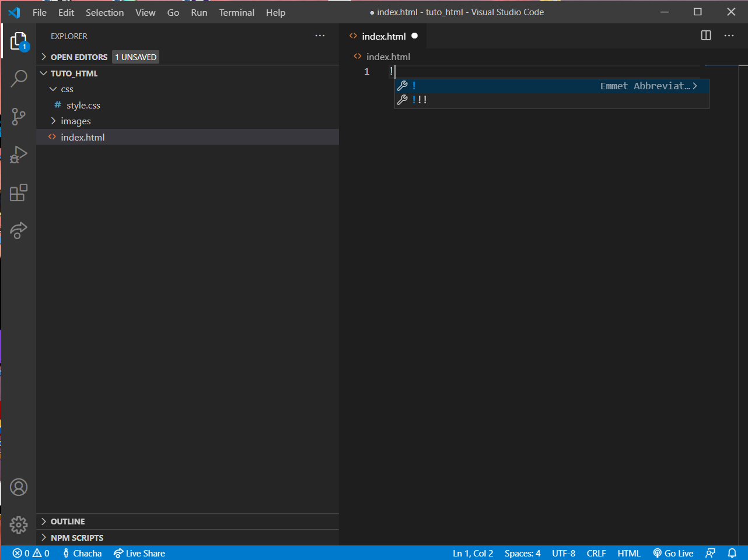
Task: Change language mode via HTML
Action: pyautogui.click(x=629, y=553)
